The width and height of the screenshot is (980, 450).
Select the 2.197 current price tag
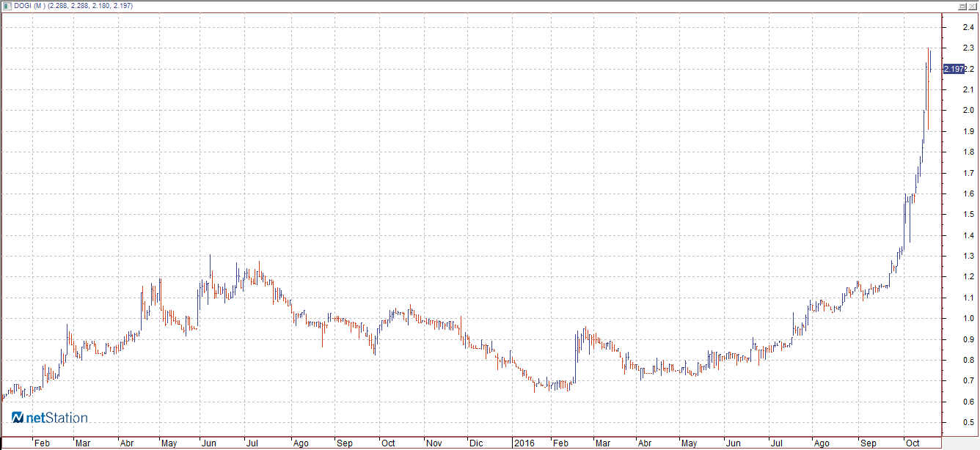click(953, 69)
